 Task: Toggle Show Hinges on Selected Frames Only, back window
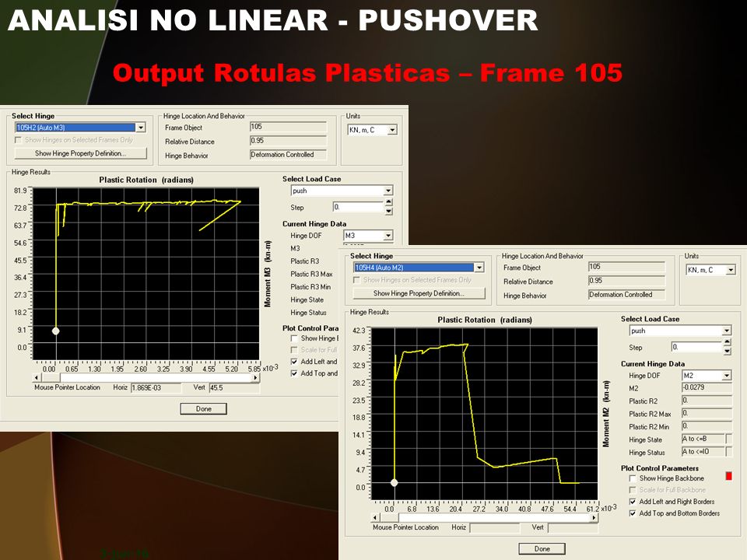point(19,140)
